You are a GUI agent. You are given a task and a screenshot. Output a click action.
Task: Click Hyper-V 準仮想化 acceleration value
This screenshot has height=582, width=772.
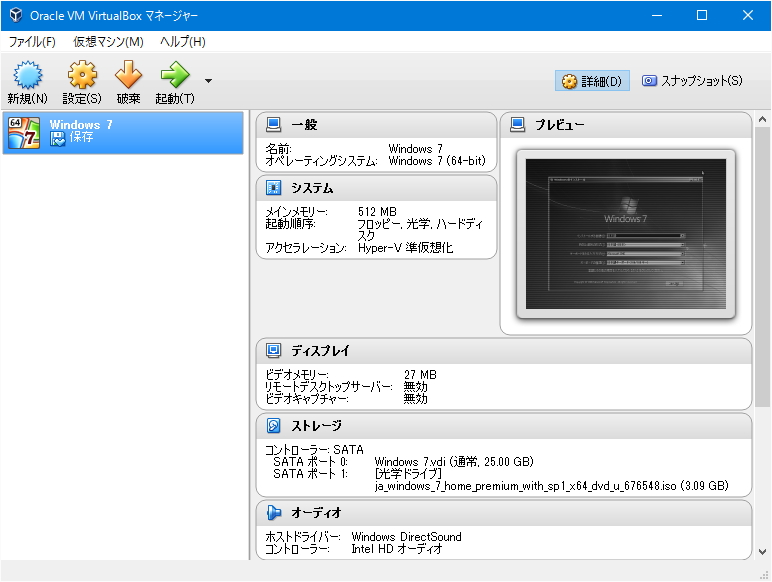click(x=405, y=248)
